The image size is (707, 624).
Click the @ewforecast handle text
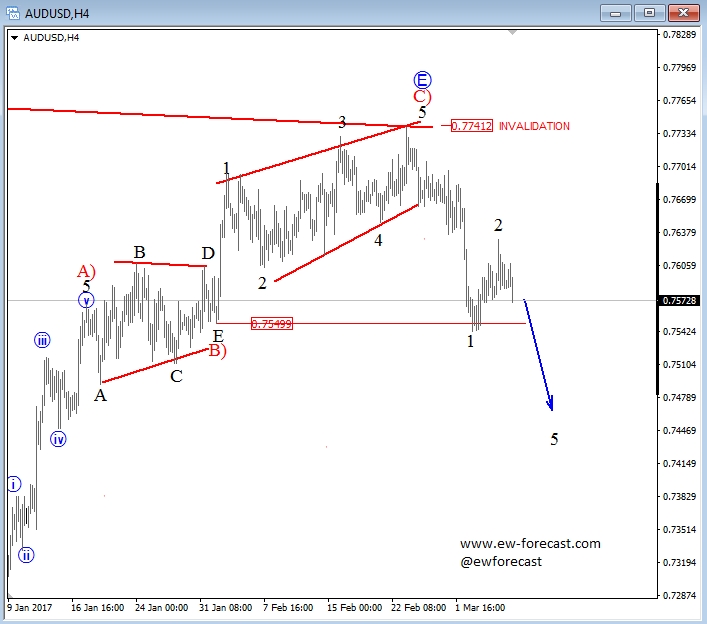(x=501, y=562)
